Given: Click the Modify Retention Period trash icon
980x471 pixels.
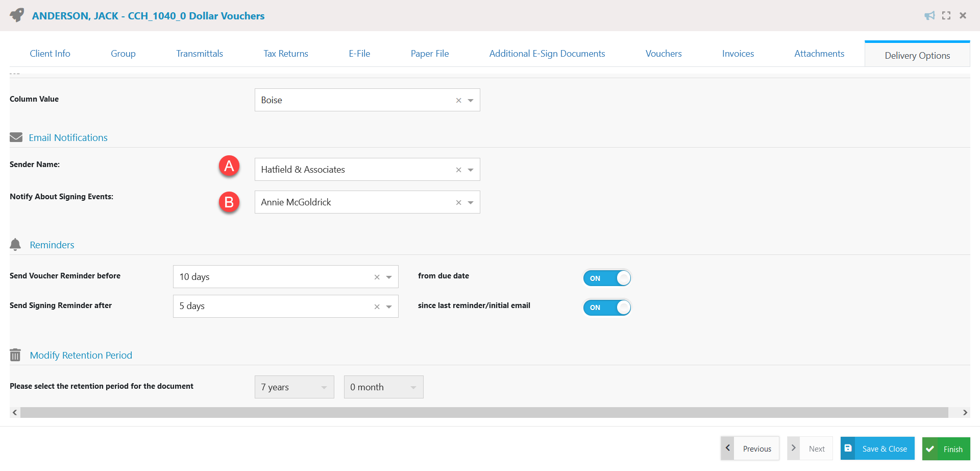Looking at the screenshot, I should pos(15,355).
